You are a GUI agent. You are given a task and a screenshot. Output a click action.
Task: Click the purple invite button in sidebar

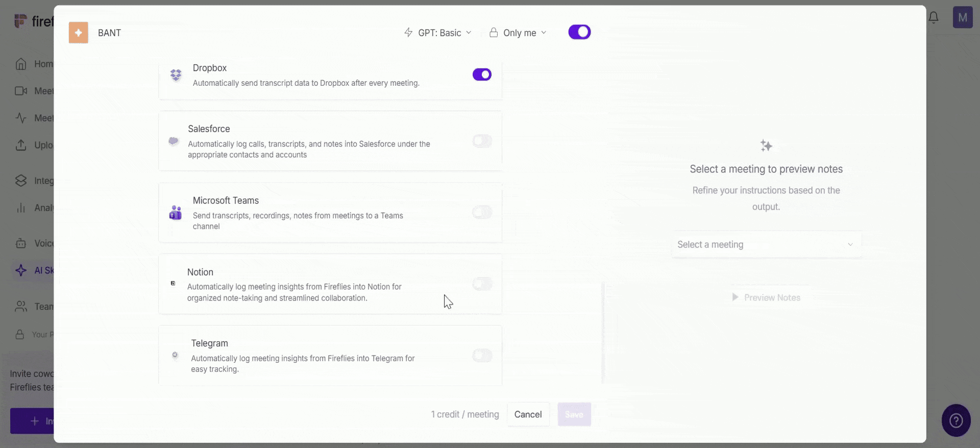tap(32, 421)
